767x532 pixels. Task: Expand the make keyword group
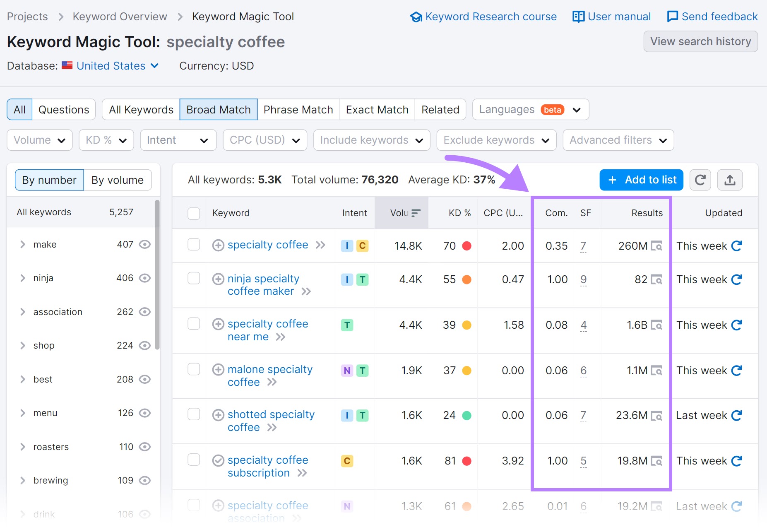coord(23,244)
